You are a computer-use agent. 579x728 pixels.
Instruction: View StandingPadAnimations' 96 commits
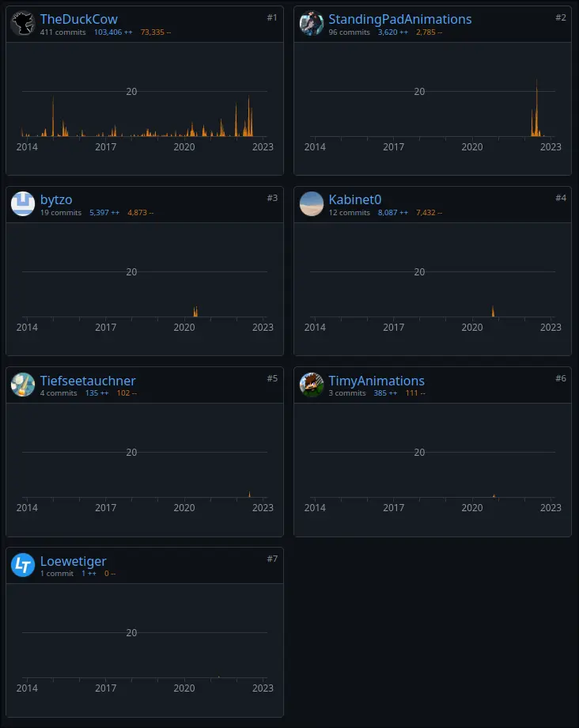pyautogui.click(x=349, y=32)
